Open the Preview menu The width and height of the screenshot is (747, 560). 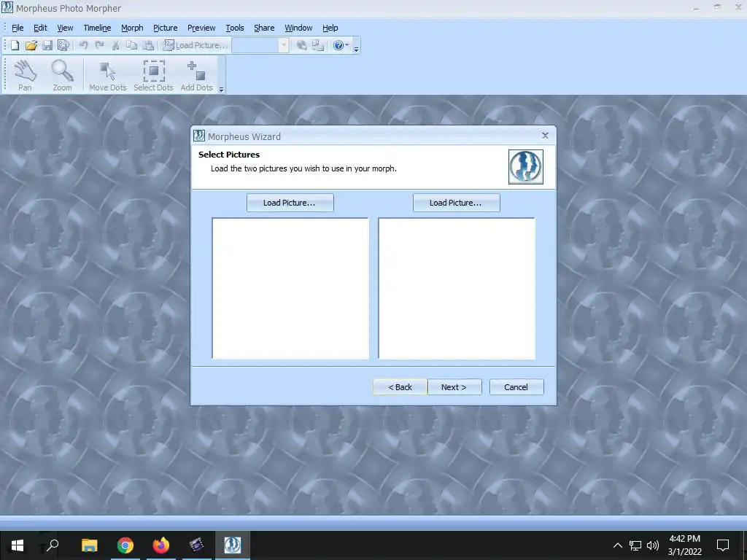pyautogui.click(x=201, y=28)
